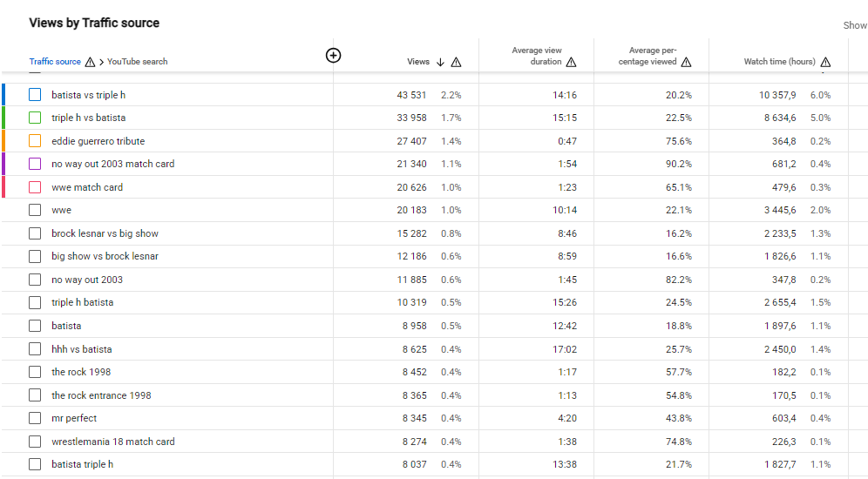
Task: Click warning icon by Average percentage viewed
Action: 687,62
